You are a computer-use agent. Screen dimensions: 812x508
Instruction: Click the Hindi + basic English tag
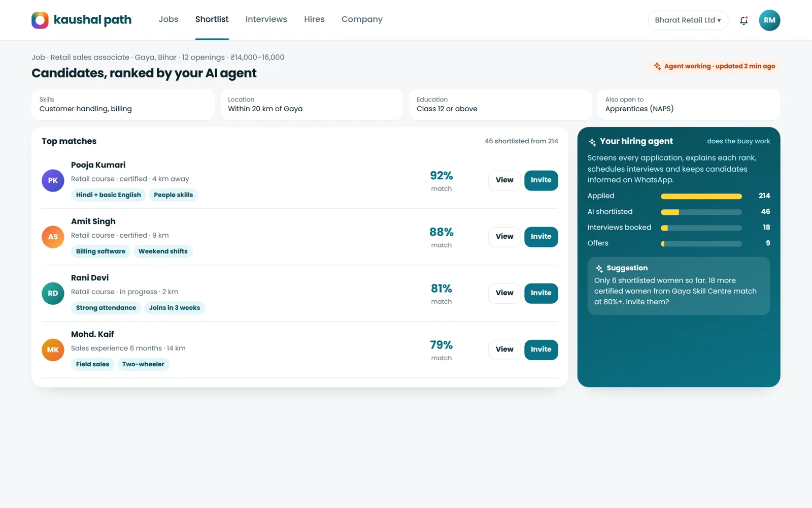pos(109,195)
